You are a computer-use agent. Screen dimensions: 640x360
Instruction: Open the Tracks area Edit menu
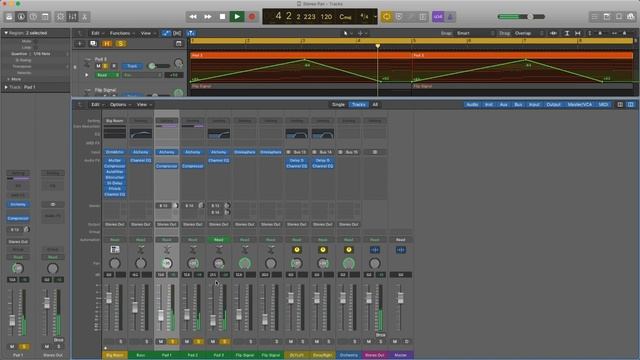pos(97,33)
